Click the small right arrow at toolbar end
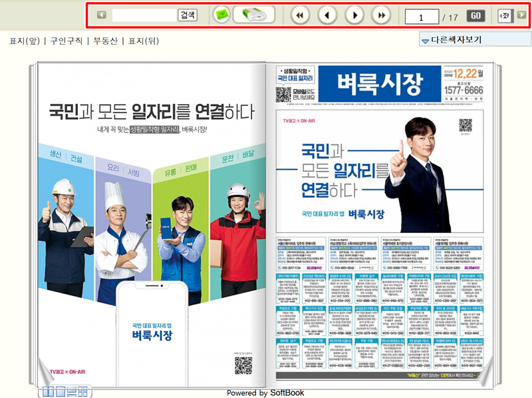Viewport: 532px width, 398px height. pyautogui.click(x=521, y=15)
